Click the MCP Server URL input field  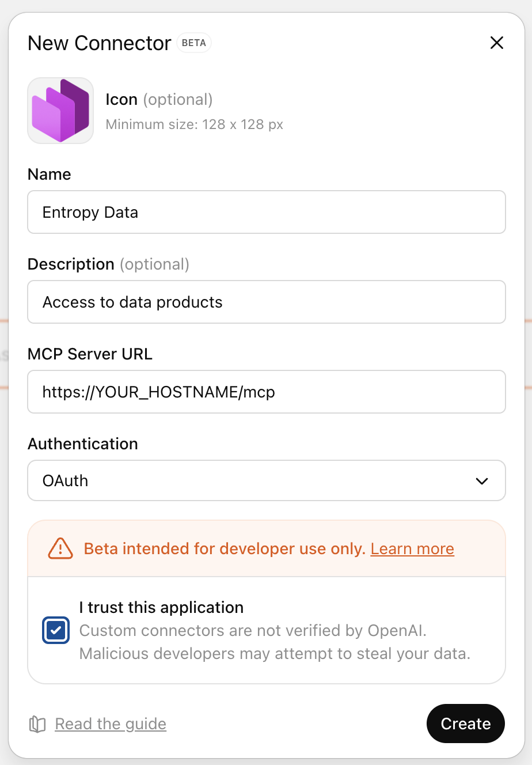click(x=266, y=392)
